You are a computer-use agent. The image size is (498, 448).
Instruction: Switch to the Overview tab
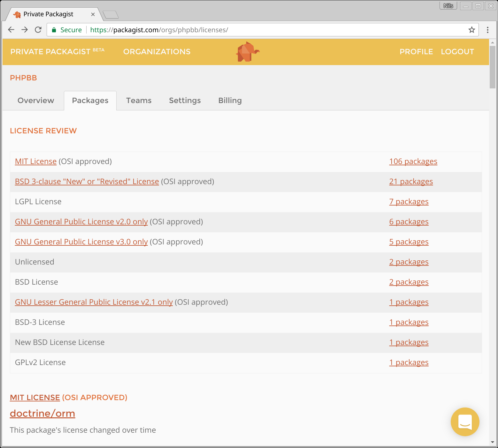[36, 101]
